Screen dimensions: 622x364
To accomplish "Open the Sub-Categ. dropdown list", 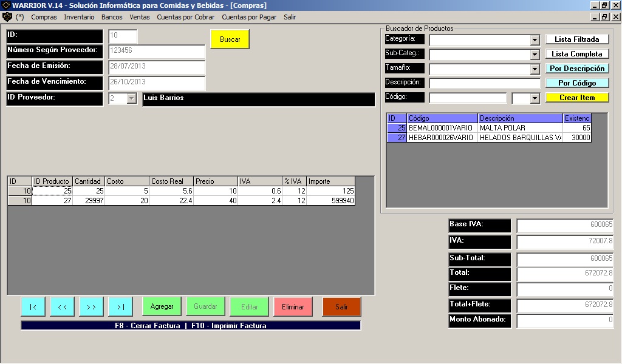I will pos(535,55).
